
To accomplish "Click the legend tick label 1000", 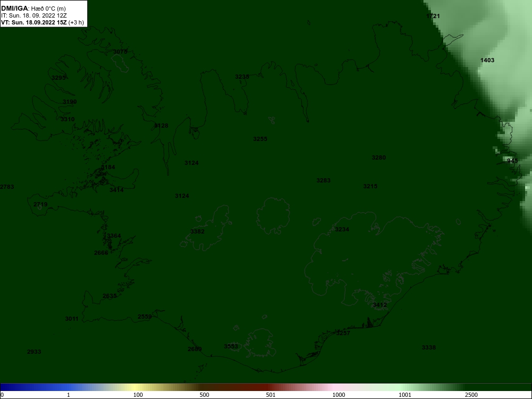I will (x=338, y=395).
